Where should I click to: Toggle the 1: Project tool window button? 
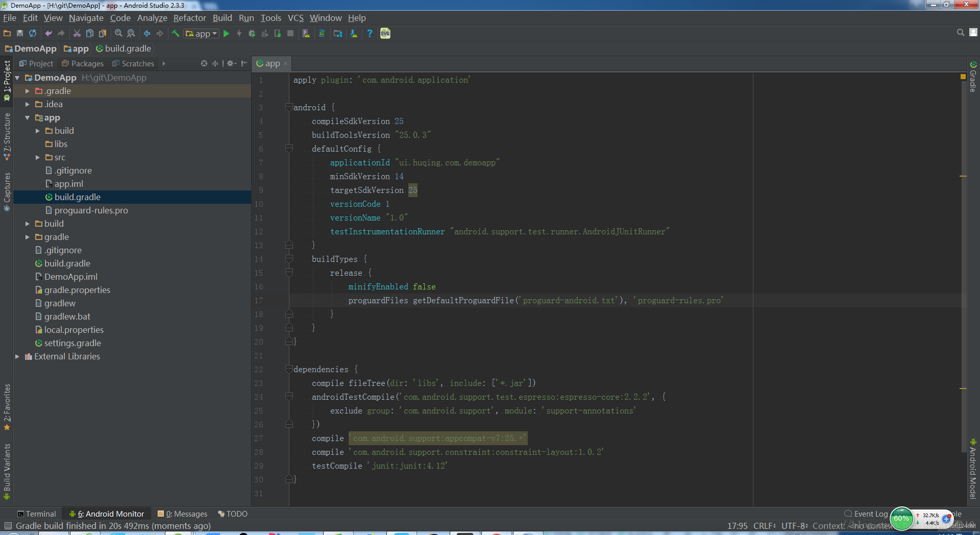click(7, 80)
